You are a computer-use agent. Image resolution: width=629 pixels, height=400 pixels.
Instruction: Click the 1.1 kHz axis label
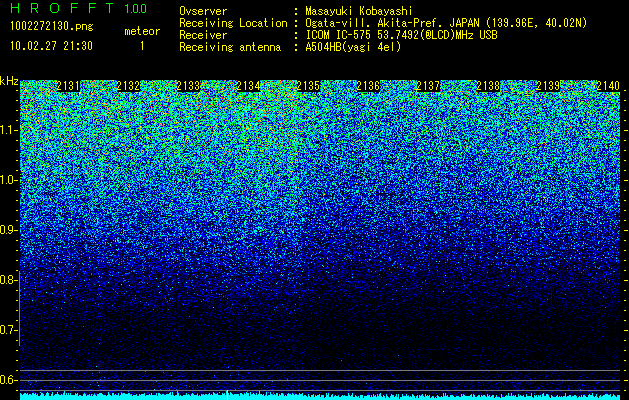[x=9, y=130]
